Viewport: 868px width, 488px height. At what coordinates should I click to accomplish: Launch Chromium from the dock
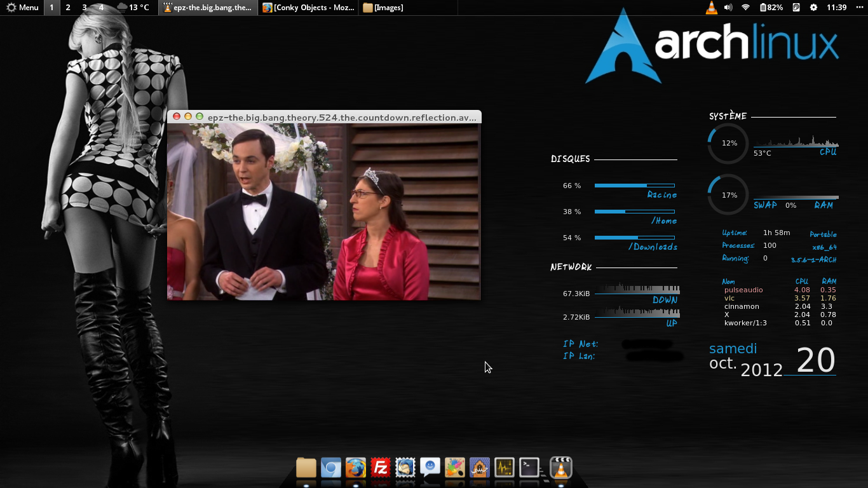point(331,468)
